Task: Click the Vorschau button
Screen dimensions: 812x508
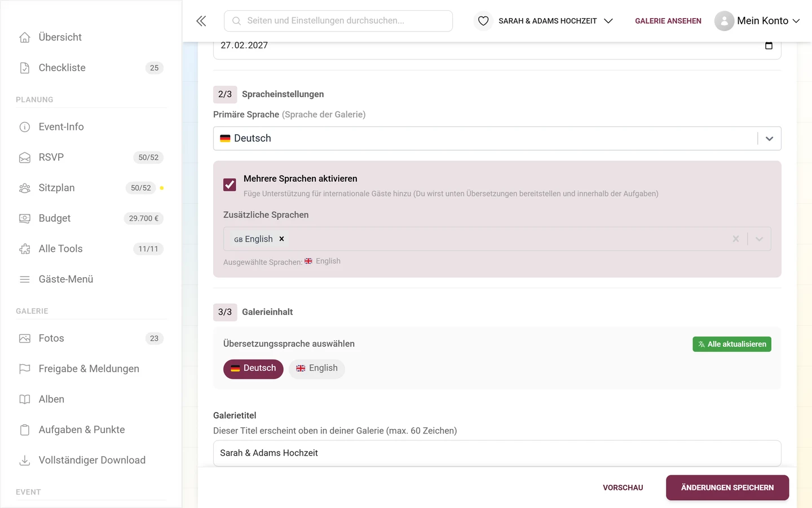Action: tap(623, 488)
